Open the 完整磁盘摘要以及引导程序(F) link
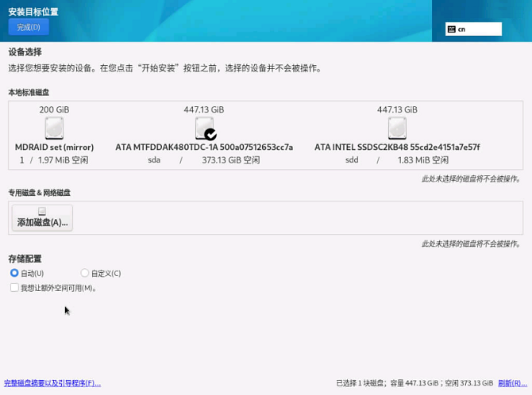 [x=52, y=383]
